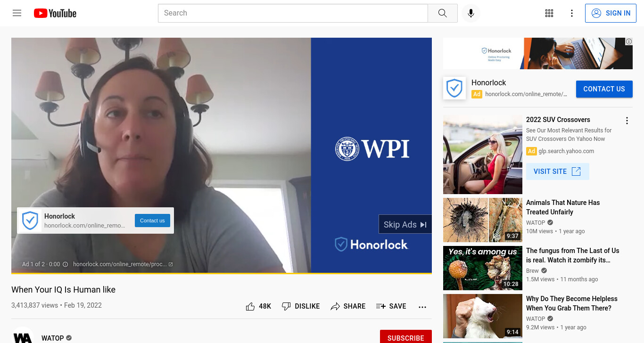Click the WATOP channel avatar
Viewport: 644px width, 343px height.
point(23,335)
